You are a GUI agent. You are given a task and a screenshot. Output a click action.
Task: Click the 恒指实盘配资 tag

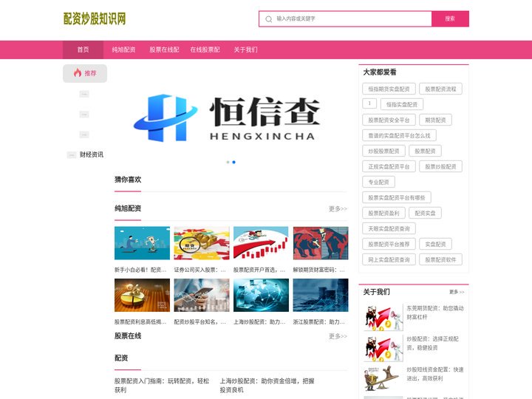pos(402,104)
